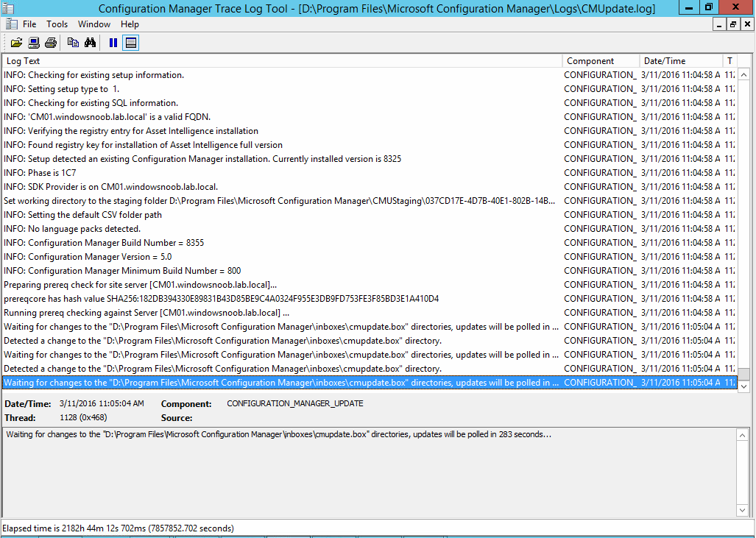Open Find with the binoculars icon

point(90,43)
